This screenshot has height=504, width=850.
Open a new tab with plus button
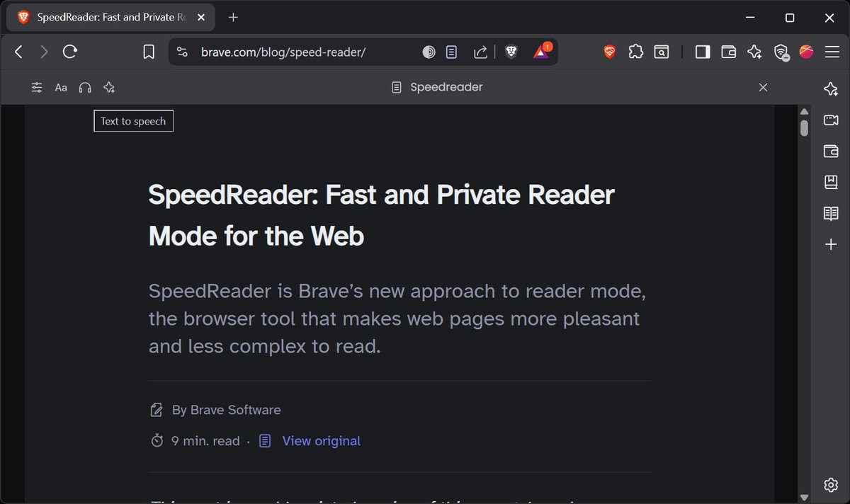click(234, 17)
